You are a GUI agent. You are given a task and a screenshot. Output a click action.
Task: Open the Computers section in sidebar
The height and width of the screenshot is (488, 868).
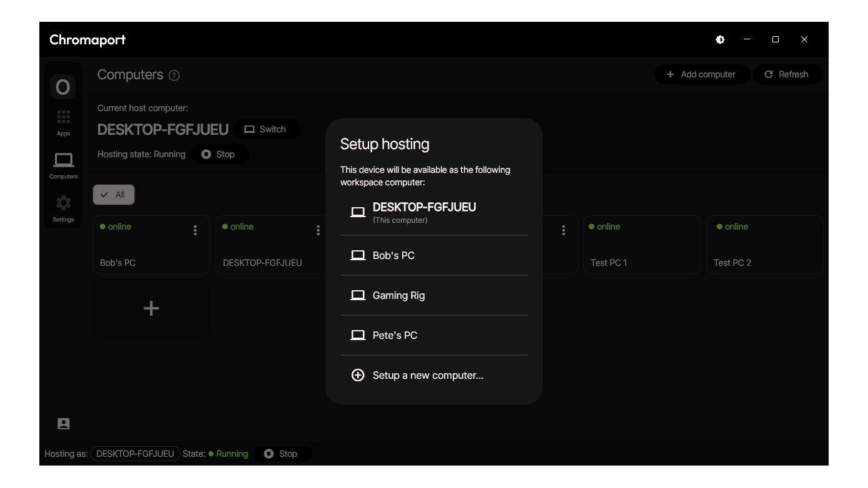tap(63, 165)
